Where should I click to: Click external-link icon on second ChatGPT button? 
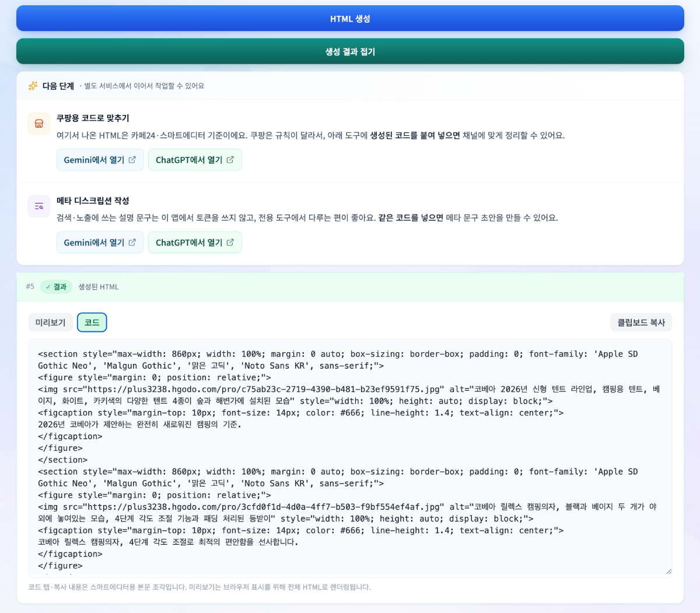click(x=230, y=243)
